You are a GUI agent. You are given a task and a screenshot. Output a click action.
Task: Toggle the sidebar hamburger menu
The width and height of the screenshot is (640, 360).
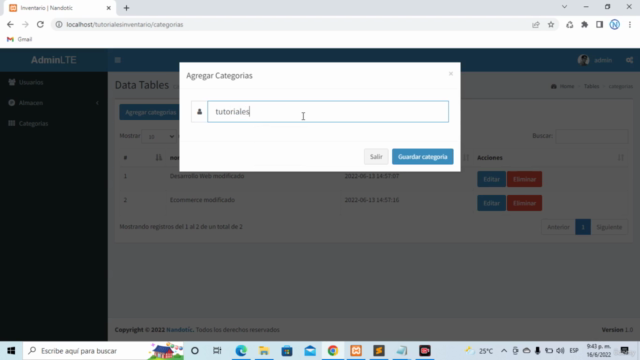coord(118,60)
